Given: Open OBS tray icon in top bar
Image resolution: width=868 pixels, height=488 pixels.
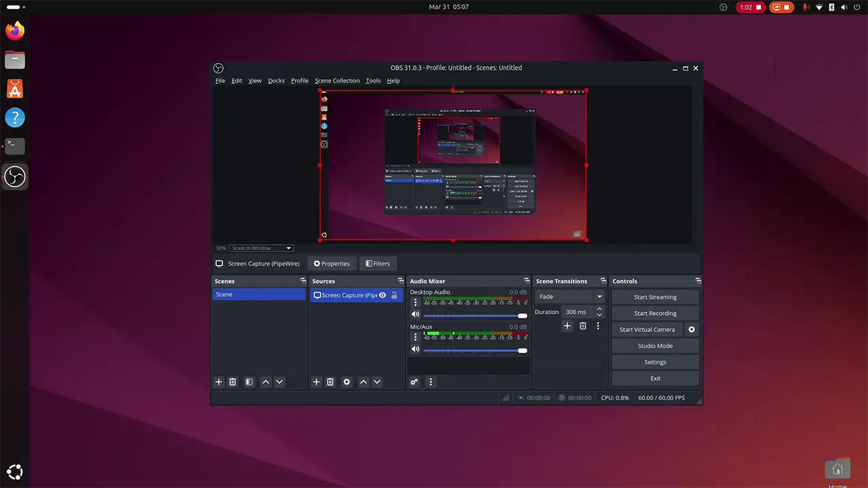Looking at the screenshot, I should (724, 7).
